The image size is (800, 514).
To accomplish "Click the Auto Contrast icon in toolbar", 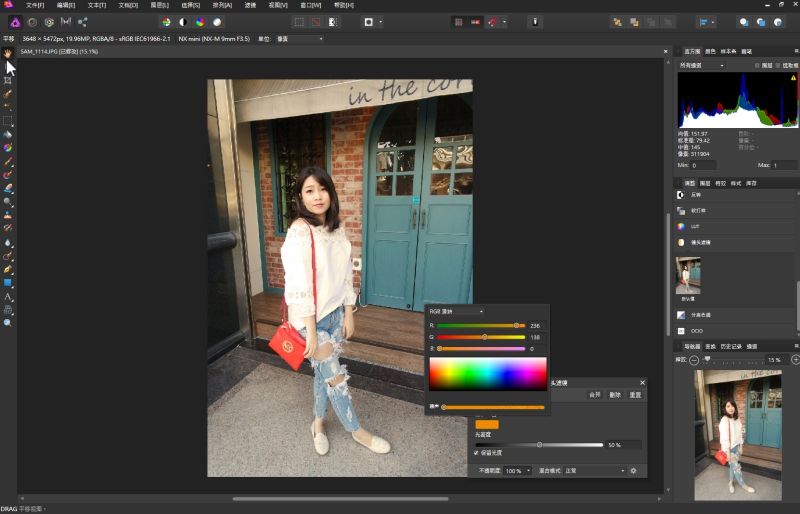I will (183, 21).
